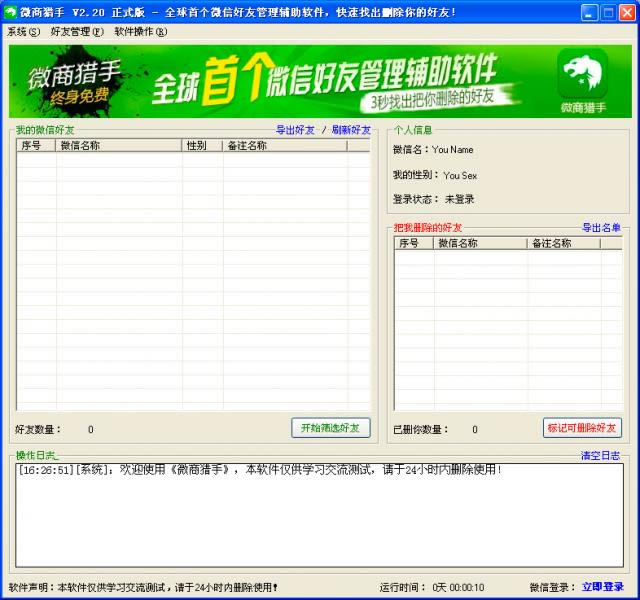Click inside the 操作日志 text box
Viewport: 640px width, 600px height.
320,515
